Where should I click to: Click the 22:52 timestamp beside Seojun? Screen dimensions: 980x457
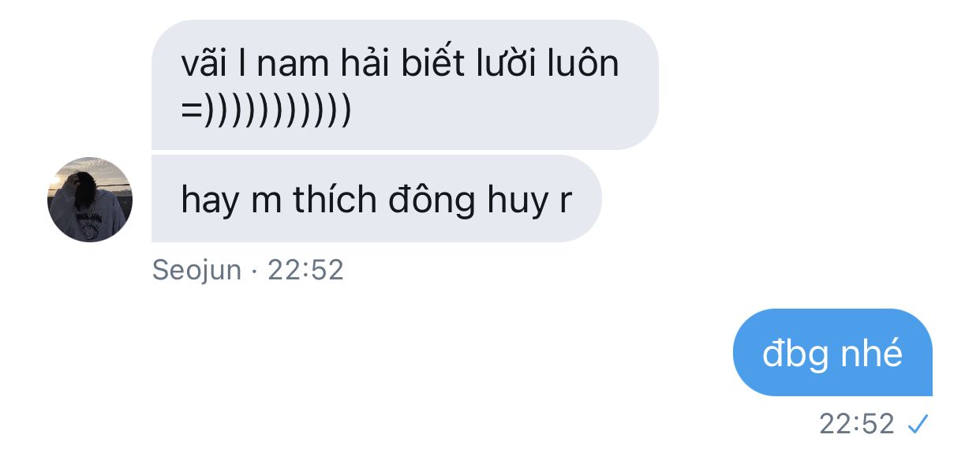[x=305, y=270]
